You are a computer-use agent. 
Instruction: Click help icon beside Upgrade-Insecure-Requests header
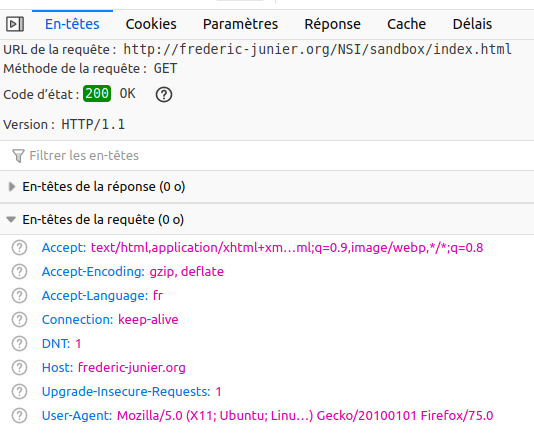click(19, 392)
